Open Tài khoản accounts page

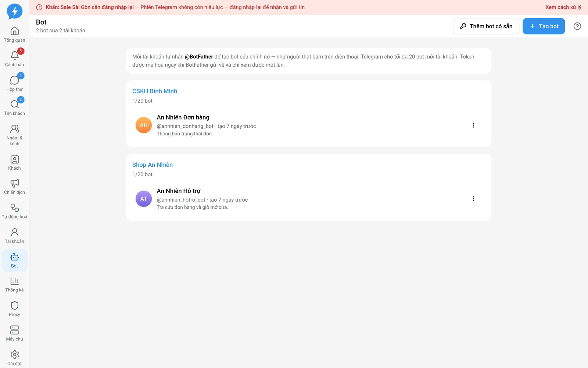[14, 236]
